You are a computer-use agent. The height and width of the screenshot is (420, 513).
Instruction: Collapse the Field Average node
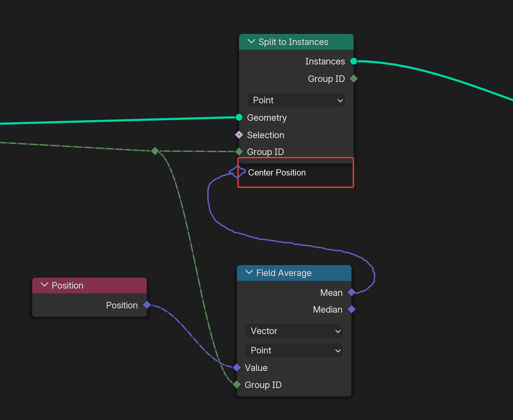pos(249,273)
